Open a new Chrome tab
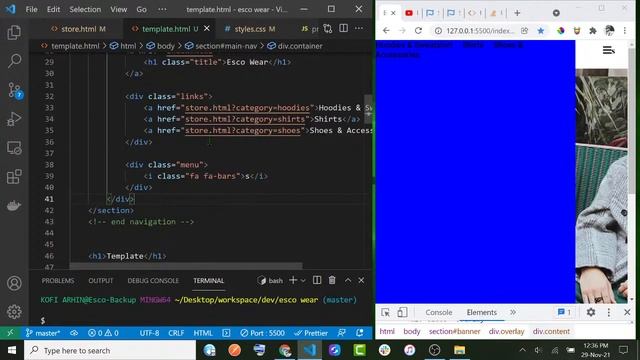The width and height of the screenshot is (640, 360). coord(517,13)
